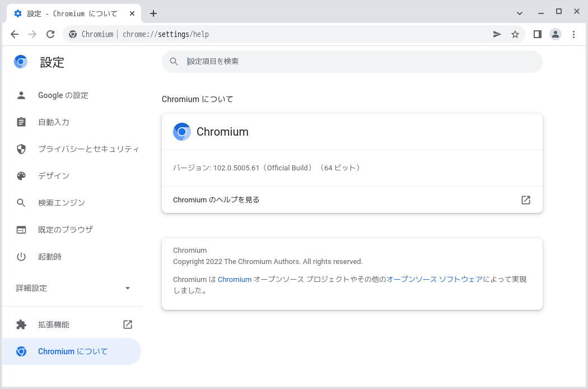This screenshot has height=389, width=588.
Task: Click Chromium のヘルプを見る row
Action: [352, 200]
